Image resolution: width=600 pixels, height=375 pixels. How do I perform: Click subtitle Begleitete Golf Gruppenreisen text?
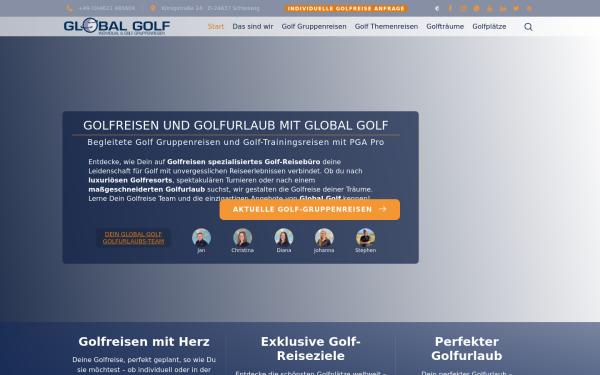click(x=236, y=142)
